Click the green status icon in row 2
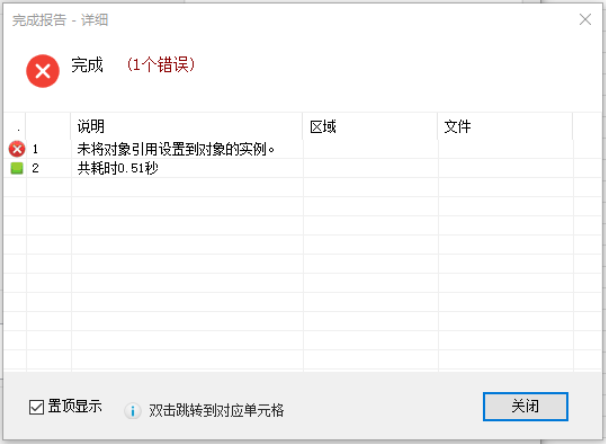 click(17, 168)
